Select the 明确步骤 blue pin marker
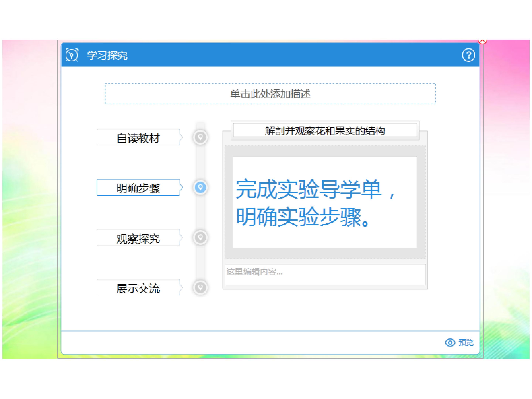 (200, 187)
